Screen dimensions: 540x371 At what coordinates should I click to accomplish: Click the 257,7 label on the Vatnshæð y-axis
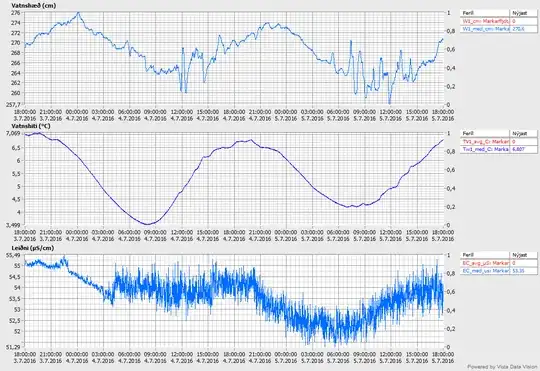(x=14, y=104)
